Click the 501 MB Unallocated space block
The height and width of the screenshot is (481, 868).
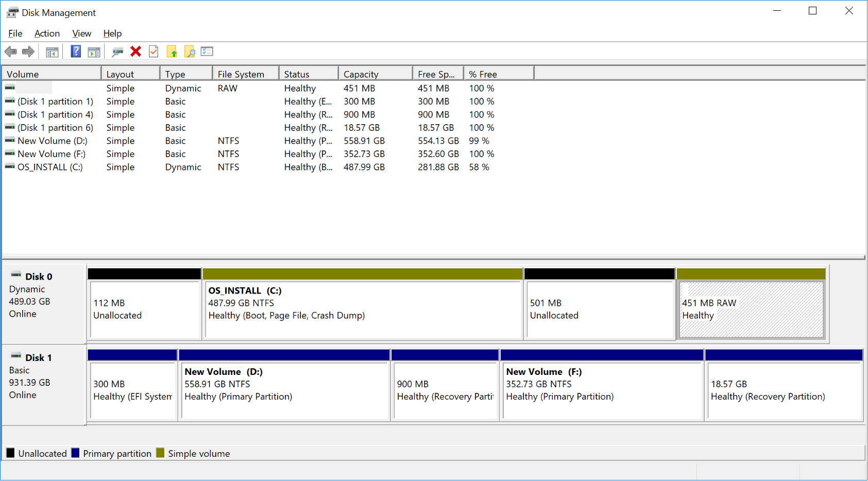600,310
